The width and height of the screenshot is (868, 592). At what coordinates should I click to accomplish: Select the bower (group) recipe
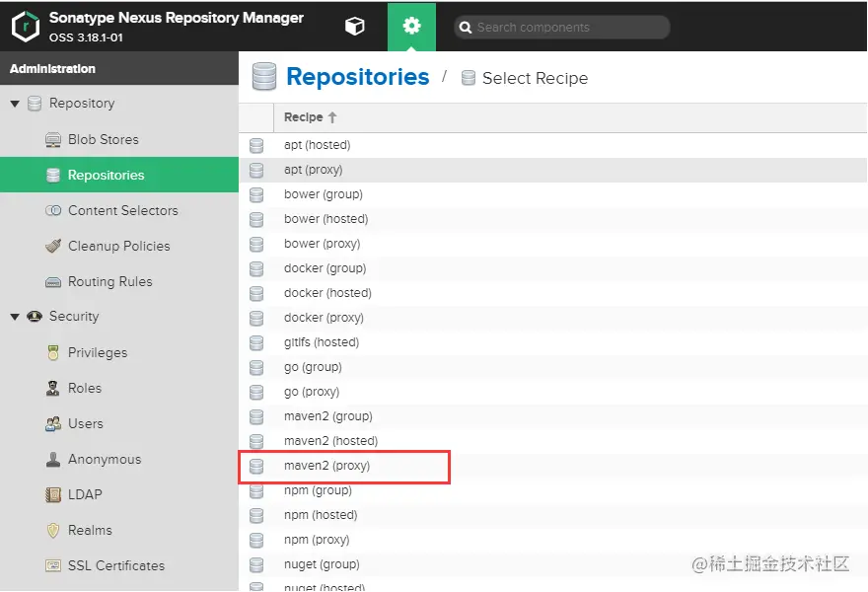[553, 194]
